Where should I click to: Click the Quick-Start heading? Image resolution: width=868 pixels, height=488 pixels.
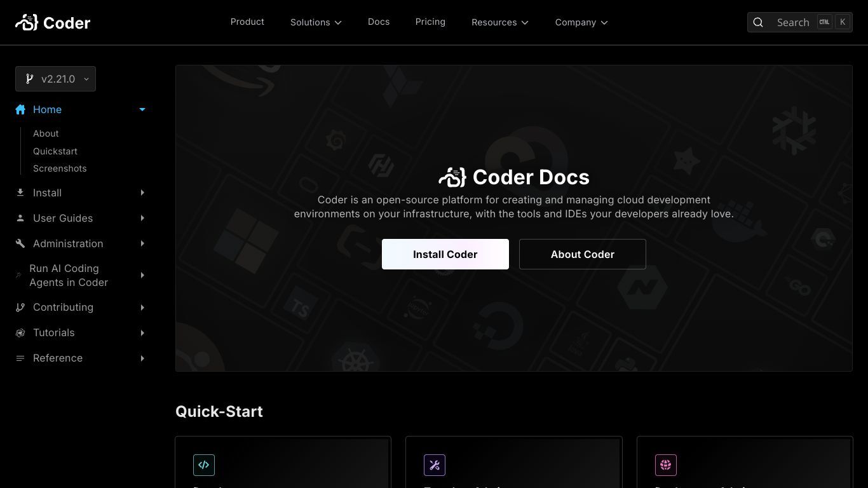[x=219, y=411]
